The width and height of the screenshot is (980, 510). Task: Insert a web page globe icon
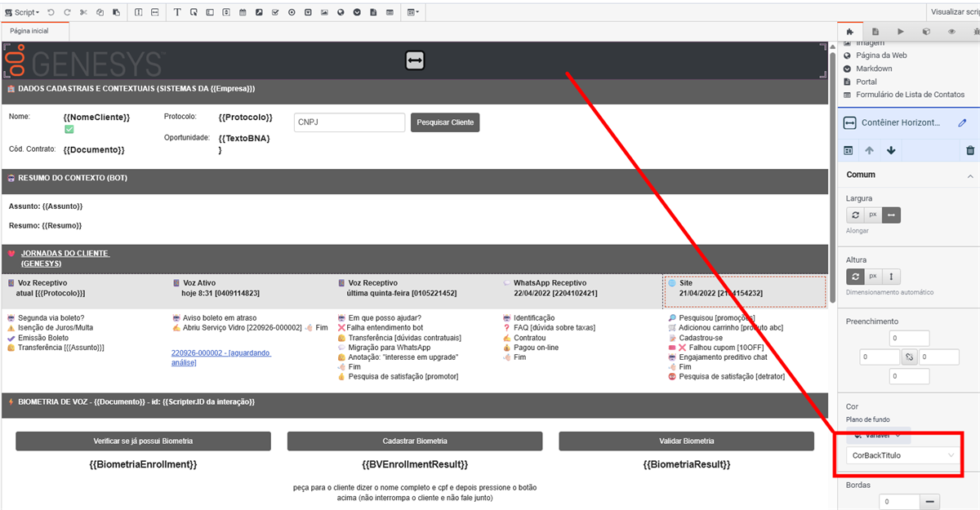pos(341,12)
